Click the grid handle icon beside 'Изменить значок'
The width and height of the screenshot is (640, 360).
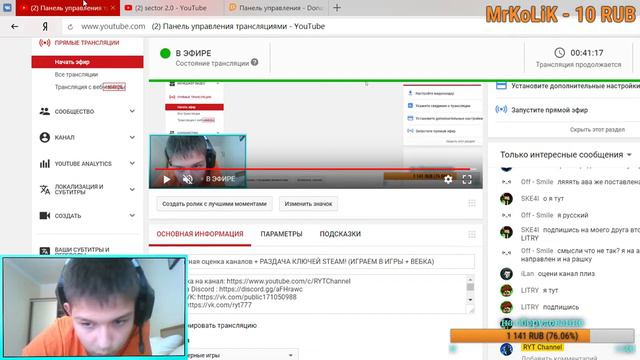472,203
